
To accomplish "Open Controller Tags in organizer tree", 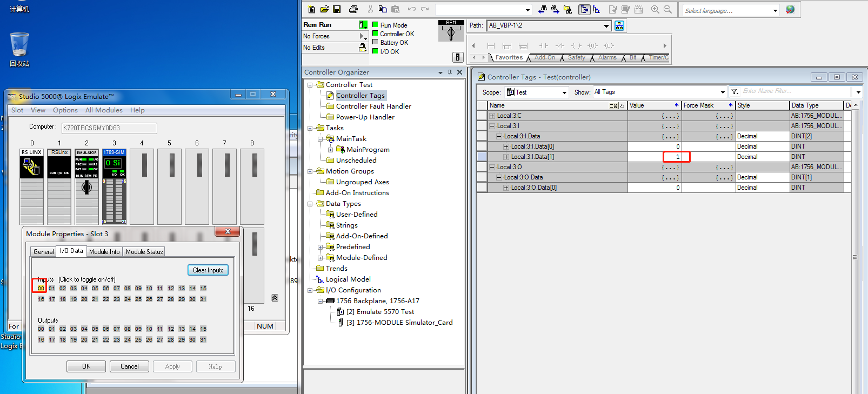I will (360, 96).
